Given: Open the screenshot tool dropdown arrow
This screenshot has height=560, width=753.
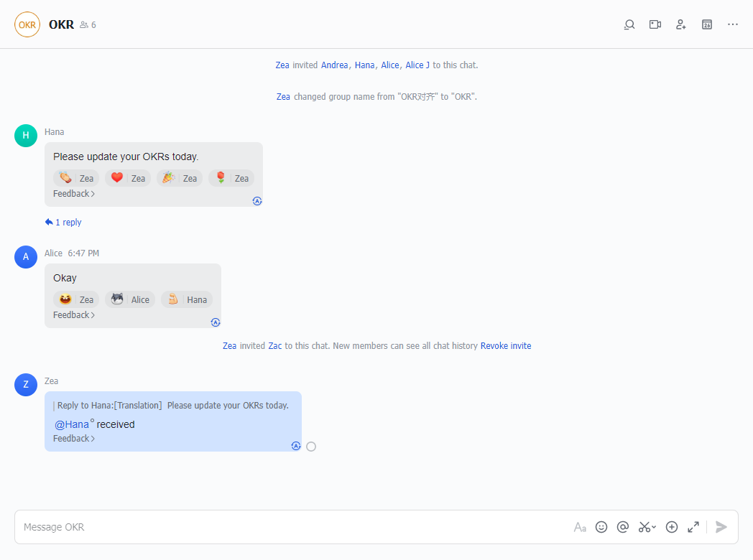Looking at the screenshot, I should tap(652, 526).
